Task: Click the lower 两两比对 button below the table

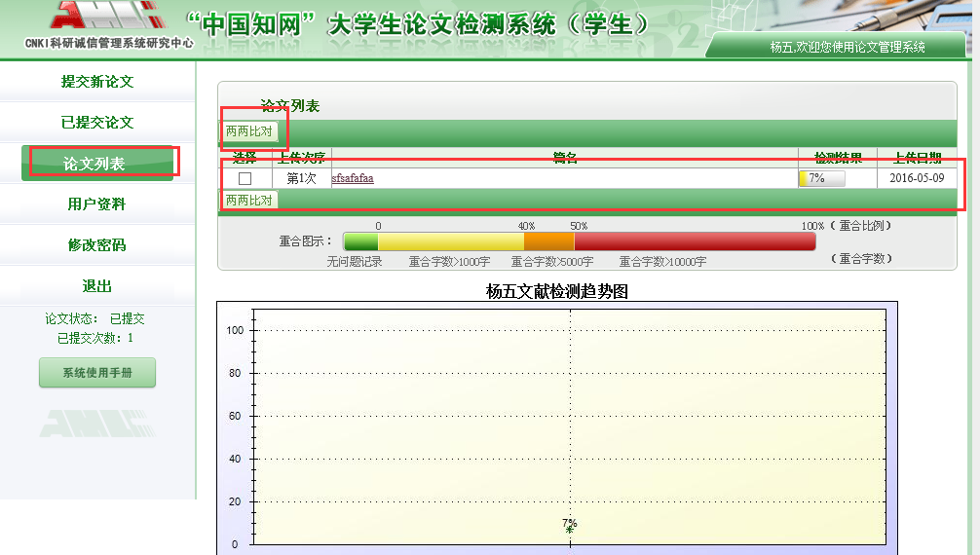Action: point(248,200)
